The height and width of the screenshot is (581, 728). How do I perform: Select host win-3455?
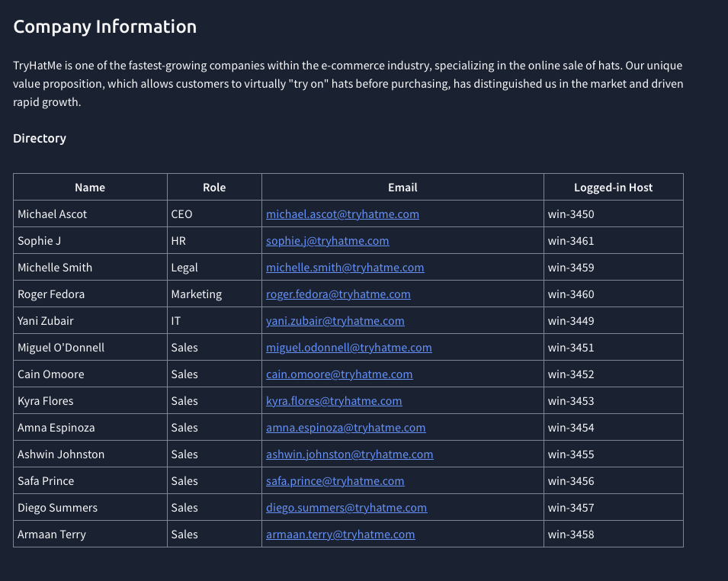pos(571,454)
